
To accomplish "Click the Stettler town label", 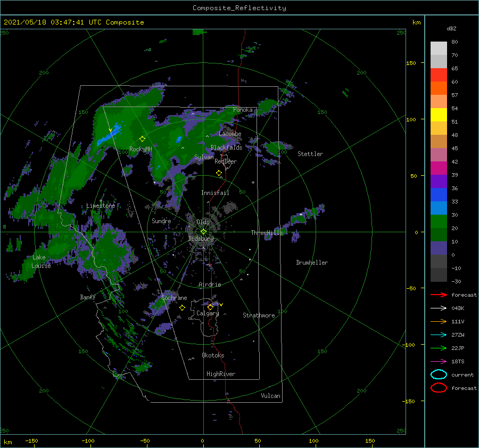I will tap(310, 154).
